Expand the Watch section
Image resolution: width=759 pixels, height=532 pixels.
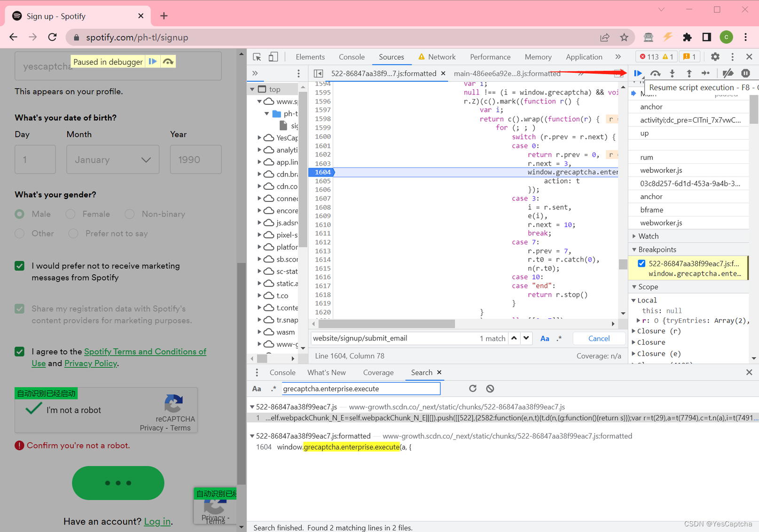tap(634, 236)
